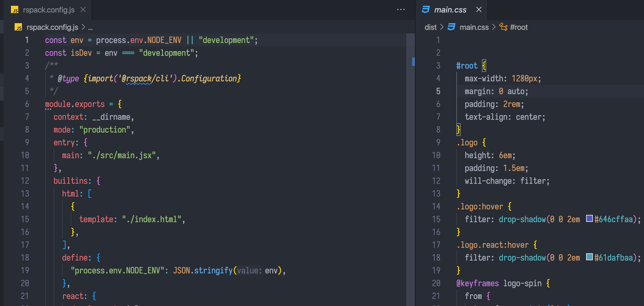The width and height of the screenshot is (644, 306).
Task: Open the rspack.config.js filename breadcrumb dropdown
Action: tap(52, 27)
